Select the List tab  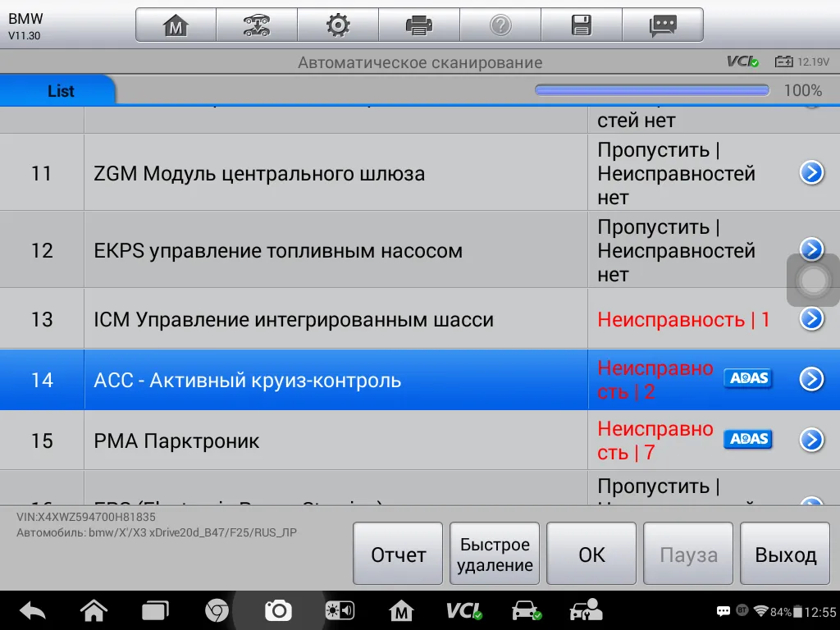click(x=58, y=90)
